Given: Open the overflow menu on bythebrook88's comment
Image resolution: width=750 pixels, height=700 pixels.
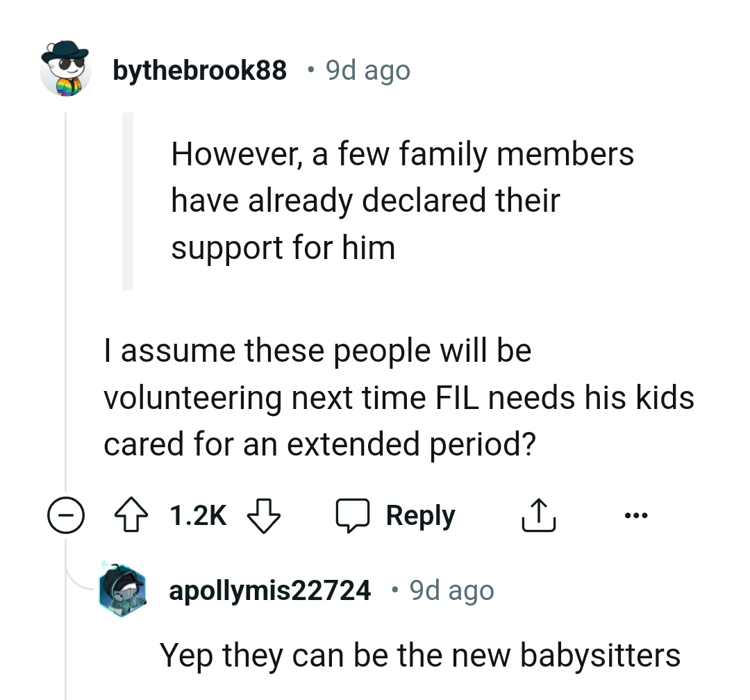Looking at the screenshot, I should pos(636,515).
